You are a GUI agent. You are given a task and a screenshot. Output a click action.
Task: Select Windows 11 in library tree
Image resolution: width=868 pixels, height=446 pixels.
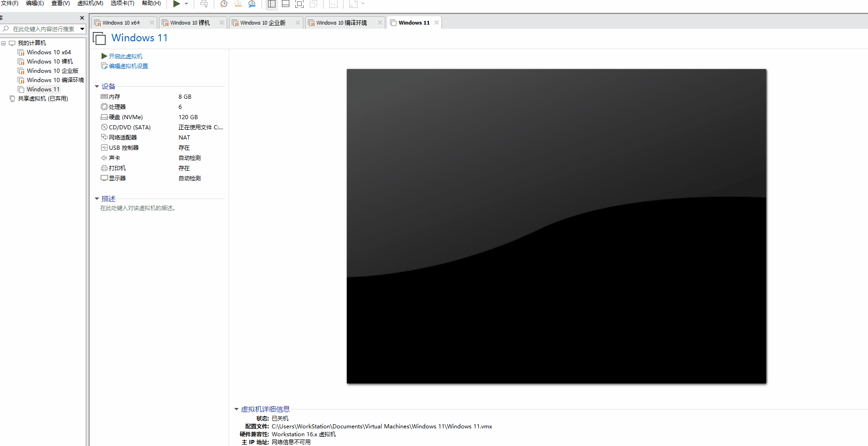click(x=43, y=89)
